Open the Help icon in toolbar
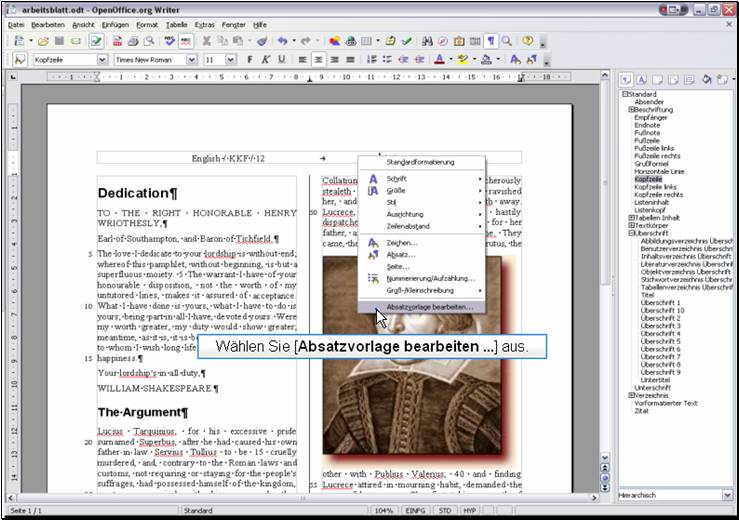 point(527,41)
